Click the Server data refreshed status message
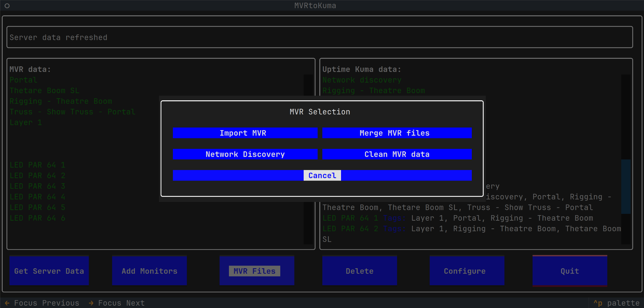This screenshot has height=308, width=644. pyautogui.click(x=58, y=37)
